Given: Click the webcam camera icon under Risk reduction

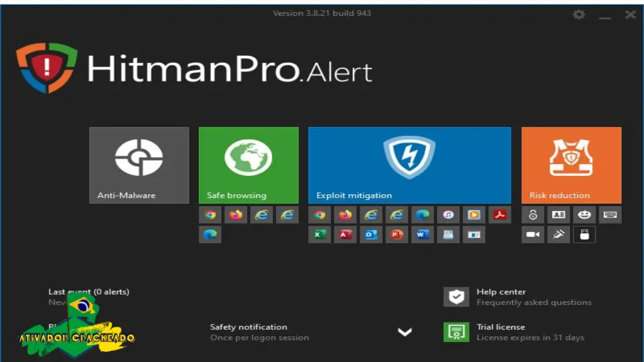Looking at the screenshot, I should (x=533, y=235).
